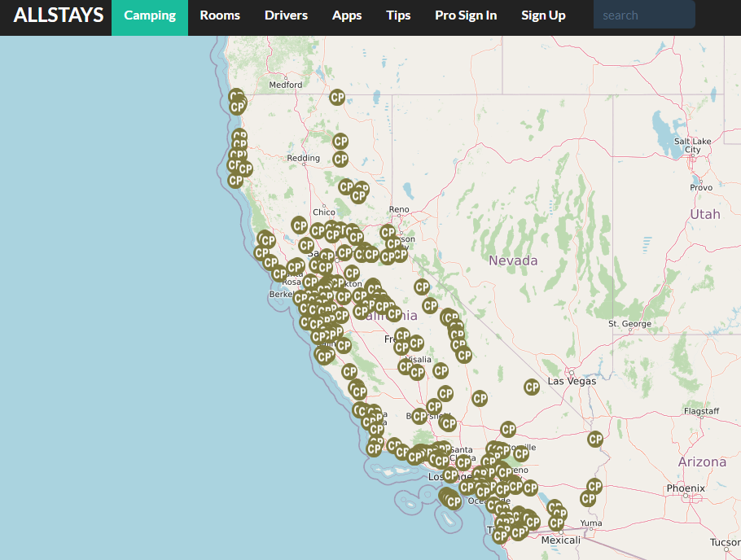The image size is (741, 560).
Task: Select the CP marker over the California state label
Action: [x=393, y=313]
